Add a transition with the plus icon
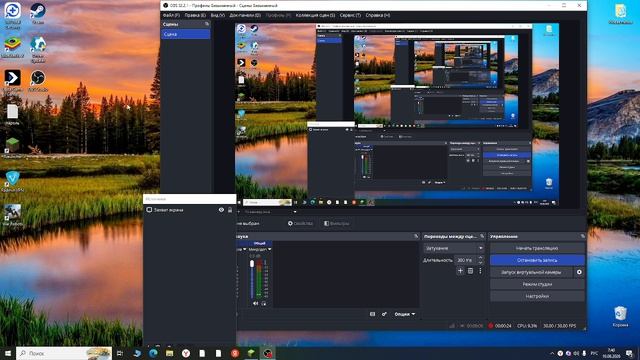The height and width of the screenshot is (360, 640). (x=460, y=271)
